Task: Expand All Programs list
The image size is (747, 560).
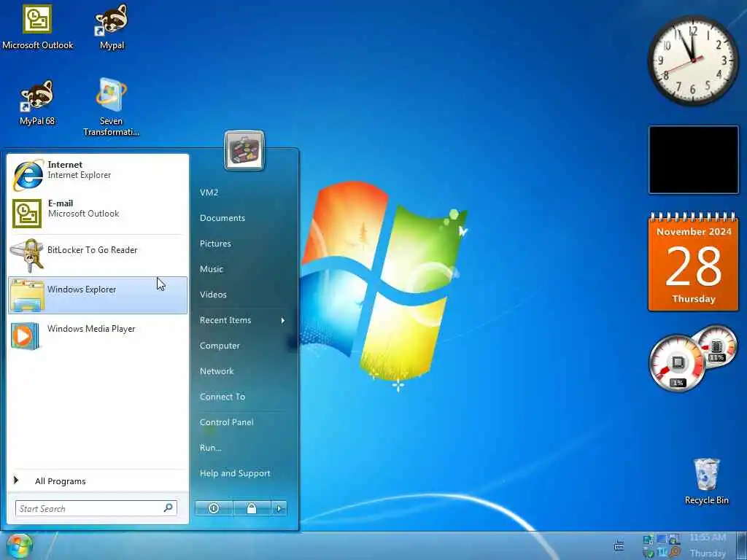Action: 98,481
